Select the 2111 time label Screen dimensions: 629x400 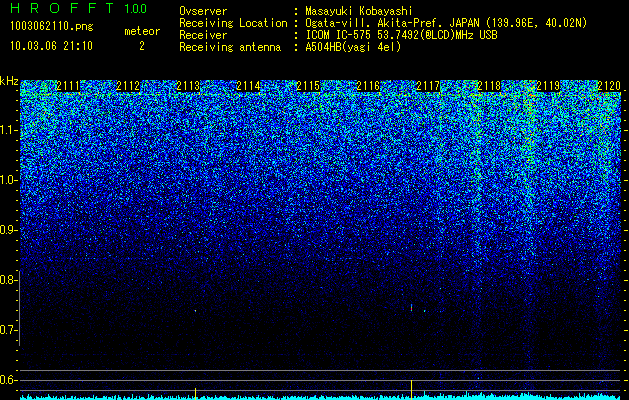68,86
